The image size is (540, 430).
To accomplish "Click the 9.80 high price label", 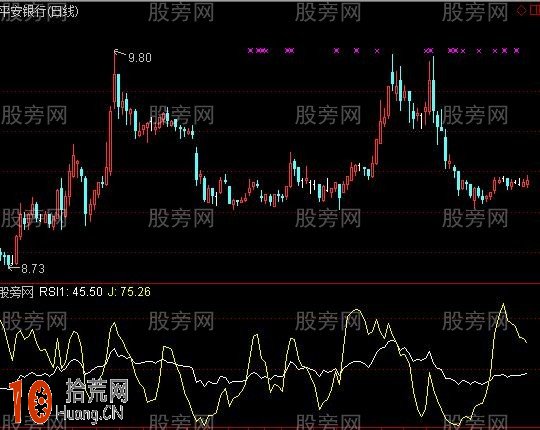I will 140,57.
